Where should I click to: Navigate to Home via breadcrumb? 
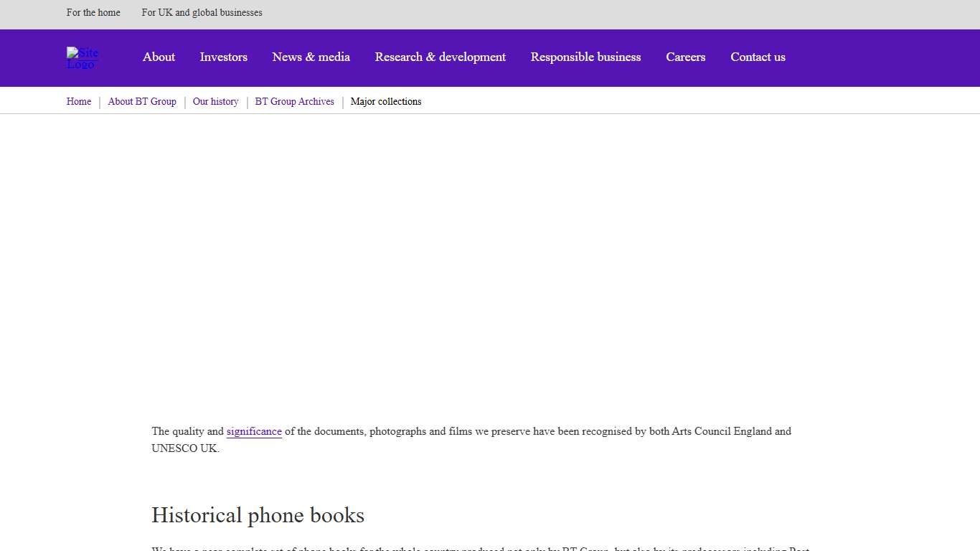(x=78, y=101)
